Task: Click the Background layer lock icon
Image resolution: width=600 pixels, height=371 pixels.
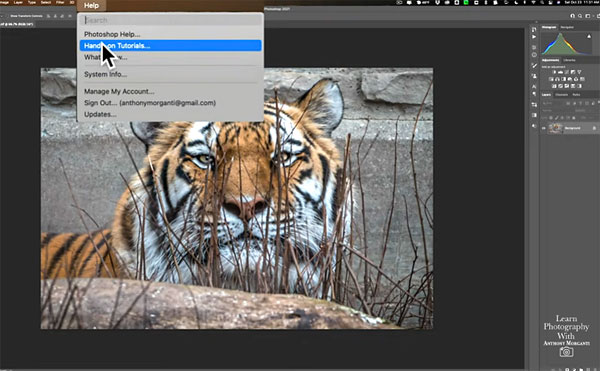Action: [x=594, y=128]
